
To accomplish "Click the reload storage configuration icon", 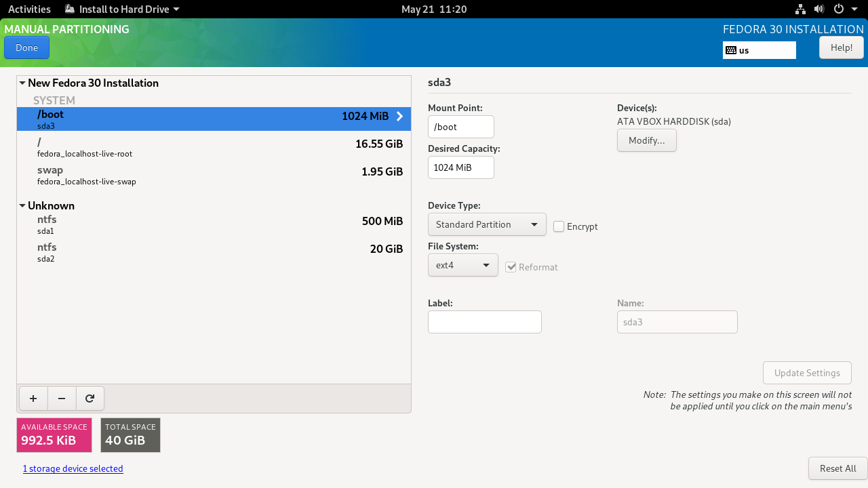I will coord(90,399).
